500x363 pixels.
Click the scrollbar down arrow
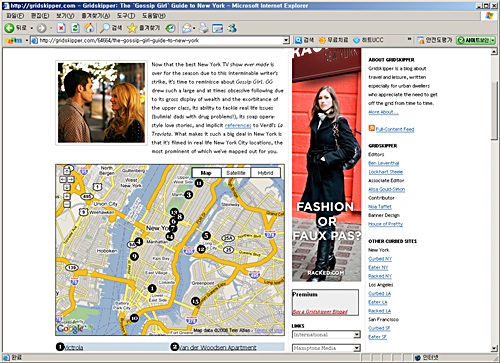pos(495,349)
